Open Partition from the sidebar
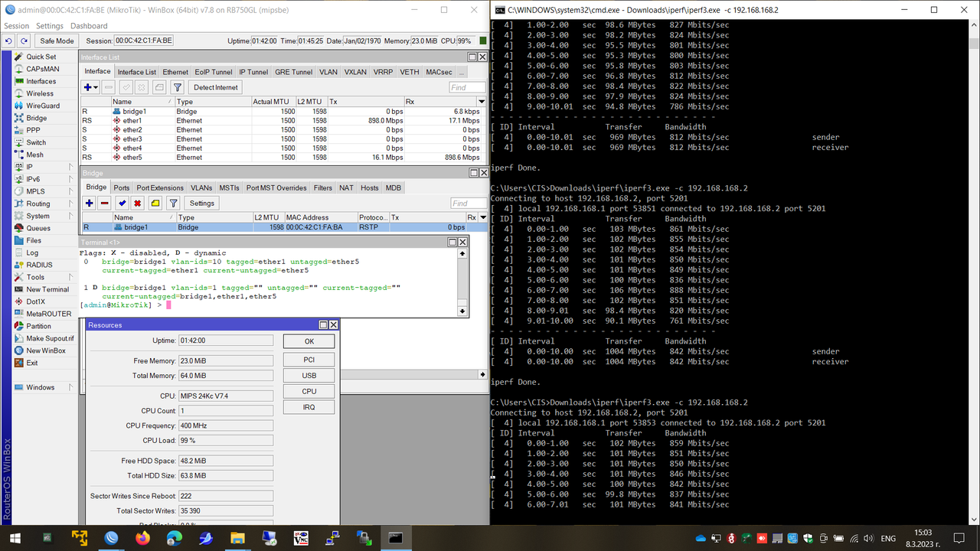 (x=38, y=326)
